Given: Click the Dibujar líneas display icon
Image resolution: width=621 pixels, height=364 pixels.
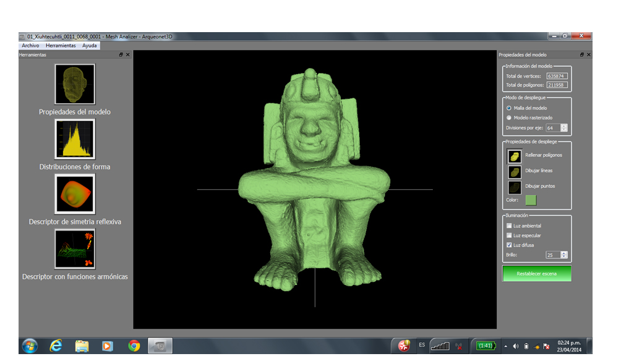Looking at the screenshot, I should point(515,171).
